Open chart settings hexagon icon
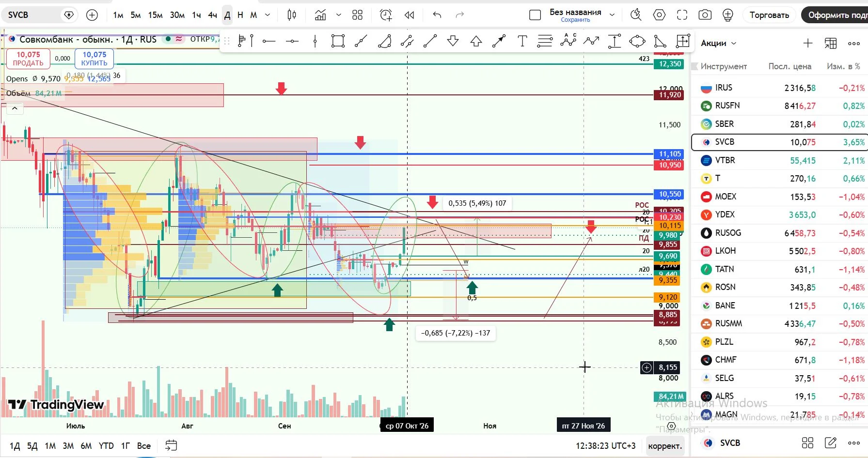This screenshot has height=458, width=868. 659,15
